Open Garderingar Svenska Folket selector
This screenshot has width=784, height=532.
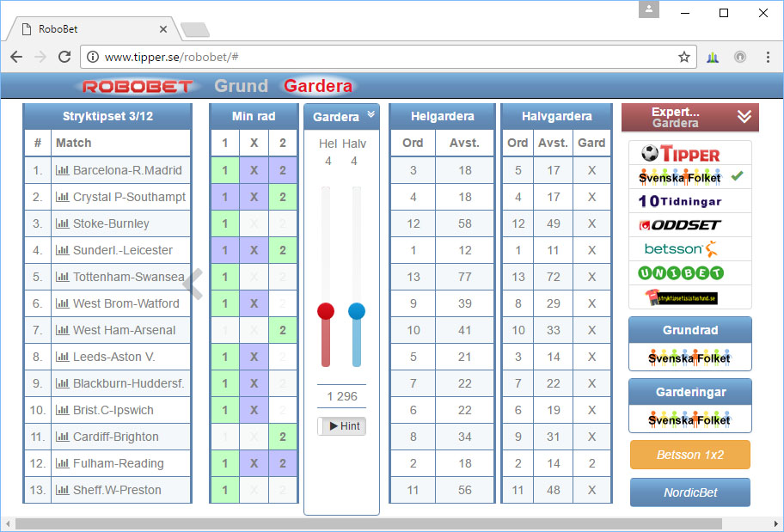(x=689, y=419)
